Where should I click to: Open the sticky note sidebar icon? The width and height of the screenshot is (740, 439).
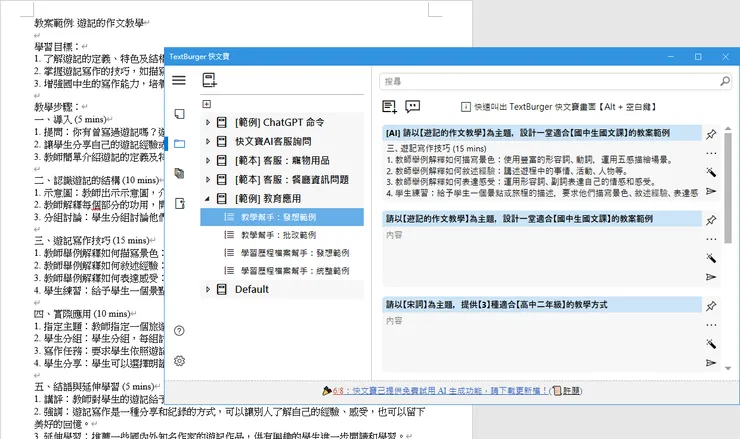[x=179, y=114]
